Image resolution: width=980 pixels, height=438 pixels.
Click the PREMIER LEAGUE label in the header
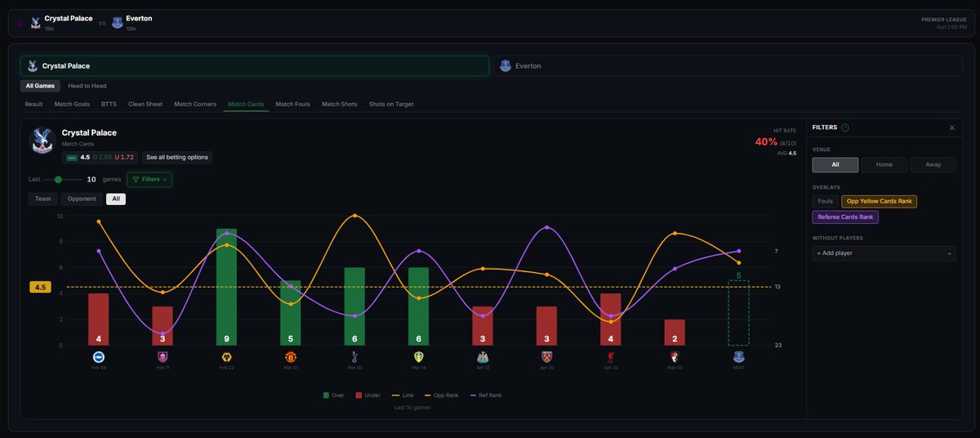(x=944, y=19)
